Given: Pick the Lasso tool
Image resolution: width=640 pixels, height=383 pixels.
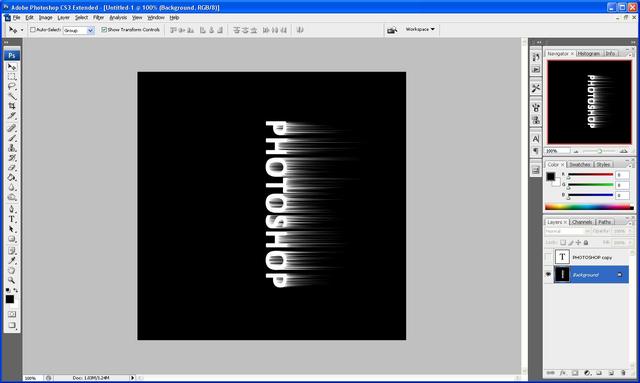Looking at the screenshot, I should pos(12,87).
